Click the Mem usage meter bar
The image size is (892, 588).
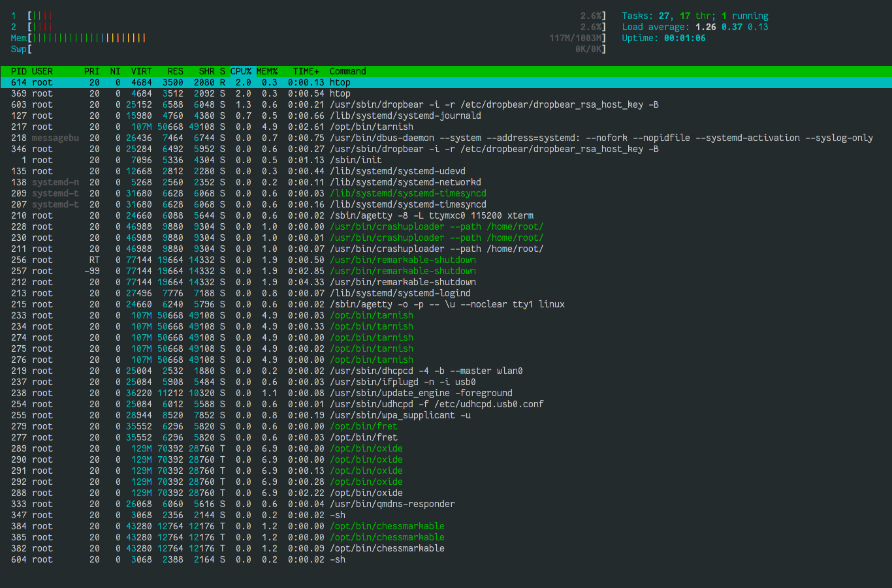(308, 38)
